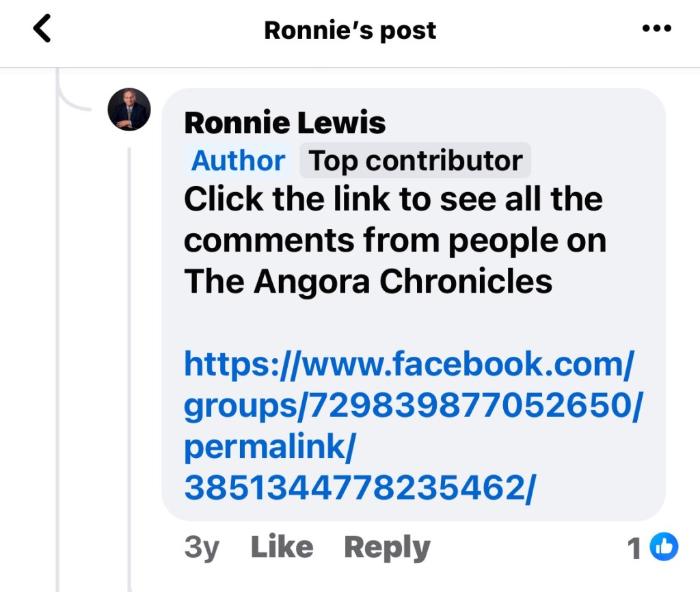Screen dimensions: 700x592
Task: Tap the Author badge
Action: point(238,161)
